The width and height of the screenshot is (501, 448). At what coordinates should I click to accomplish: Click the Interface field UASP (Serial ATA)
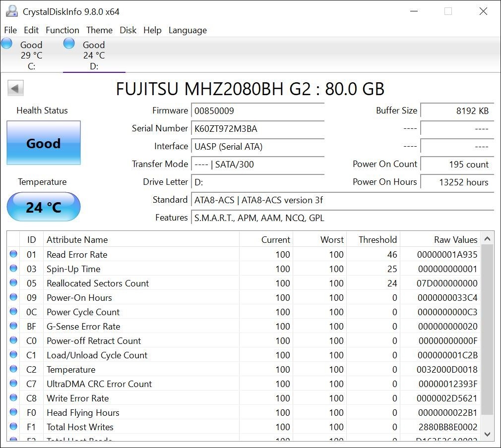coord(258,147)
